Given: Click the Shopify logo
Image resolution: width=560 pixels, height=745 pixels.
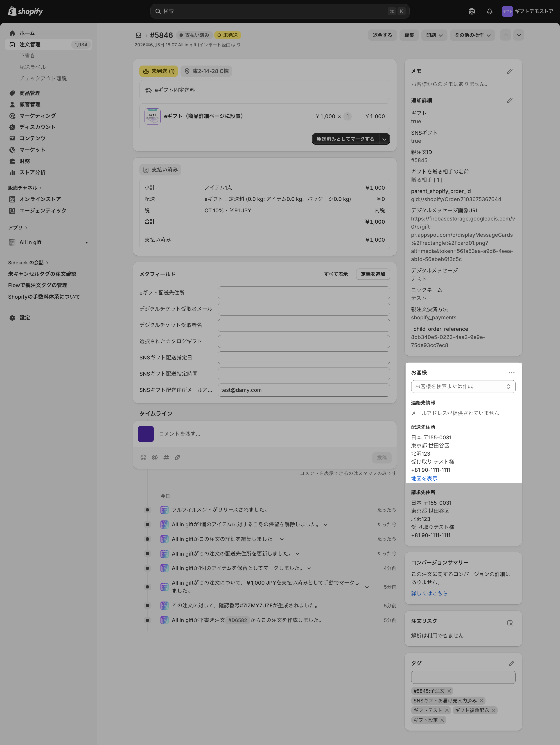Looking at the screenshot, I should pos(26,11).
